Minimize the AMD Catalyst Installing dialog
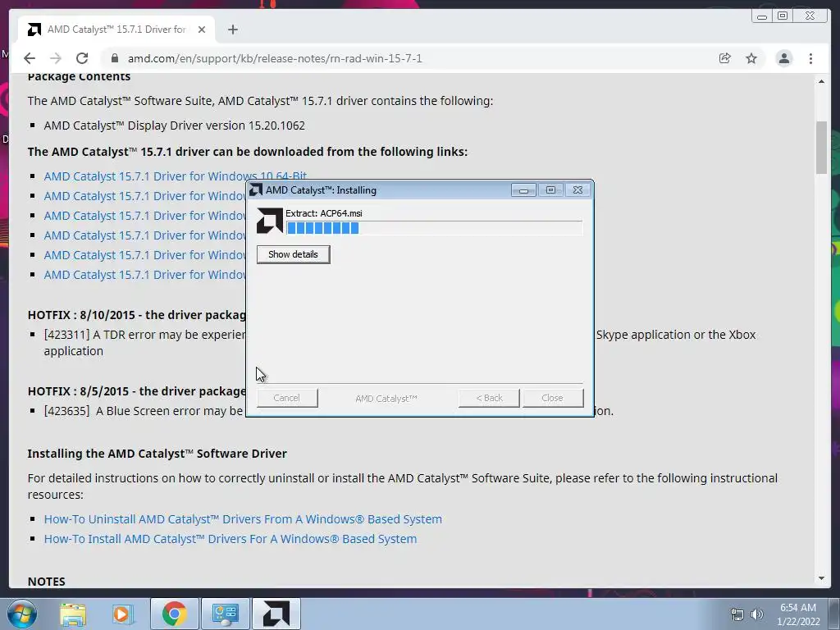840x630 pixels. [523, 190]
